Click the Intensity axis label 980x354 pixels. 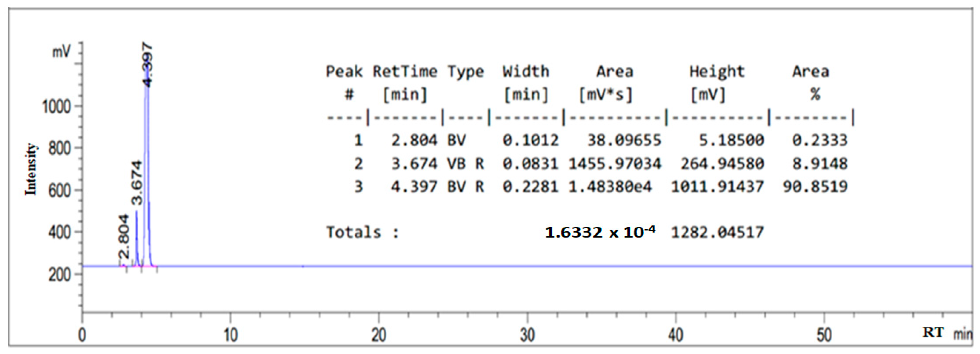coord(31,170)
